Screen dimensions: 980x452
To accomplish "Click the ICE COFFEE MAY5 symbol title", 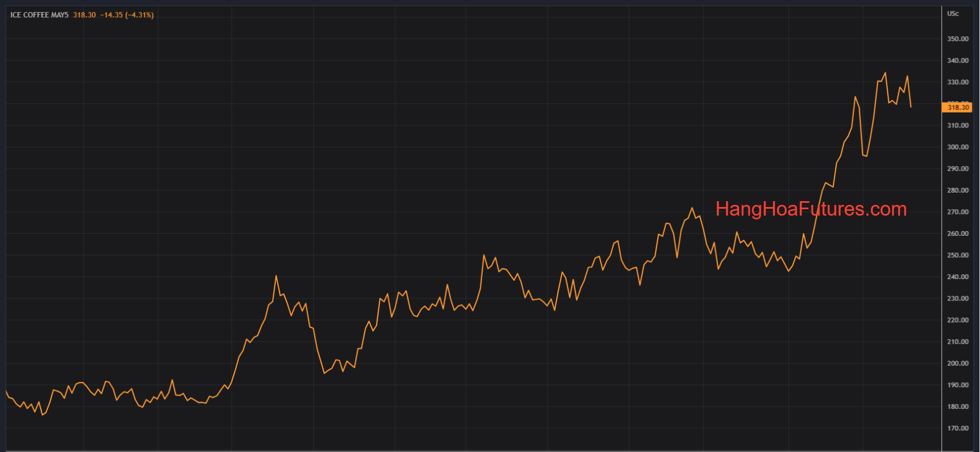I will click(39, 15).
